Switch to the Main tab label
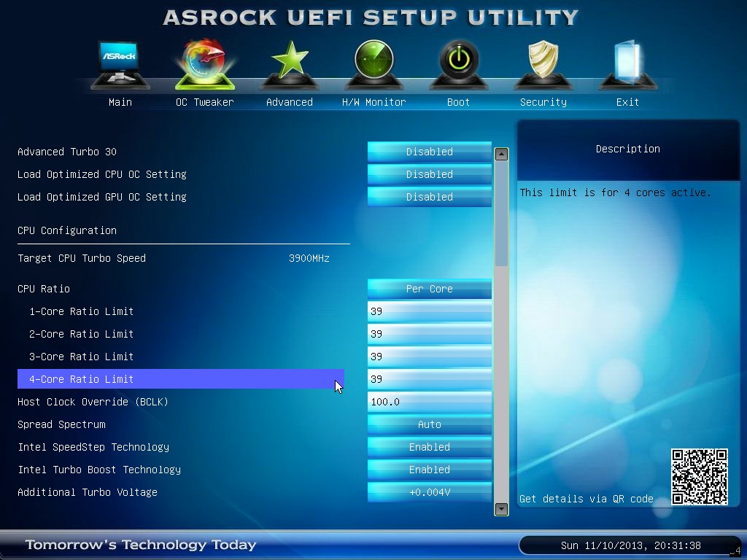 click(x=120, y=102)
